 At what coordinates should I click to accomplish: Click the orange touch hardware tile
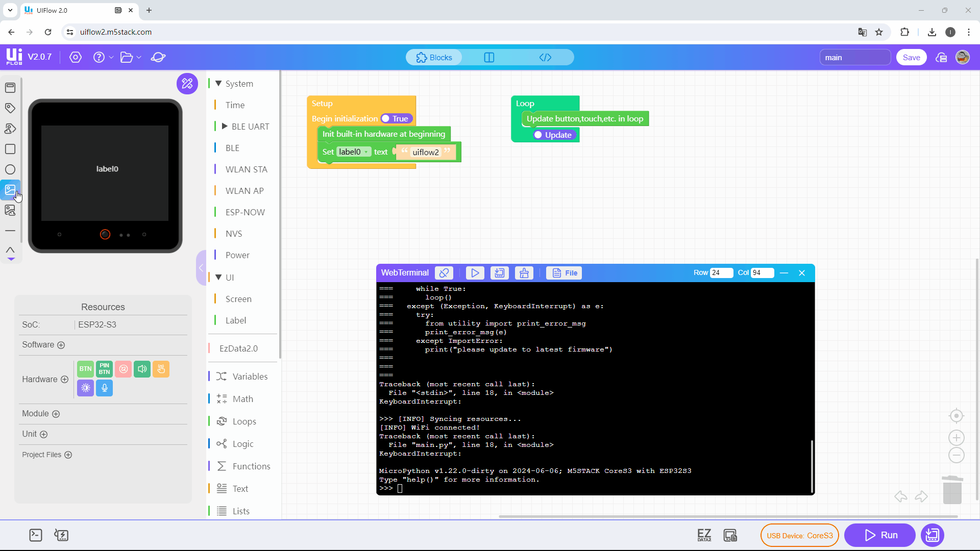pos(161,369)
